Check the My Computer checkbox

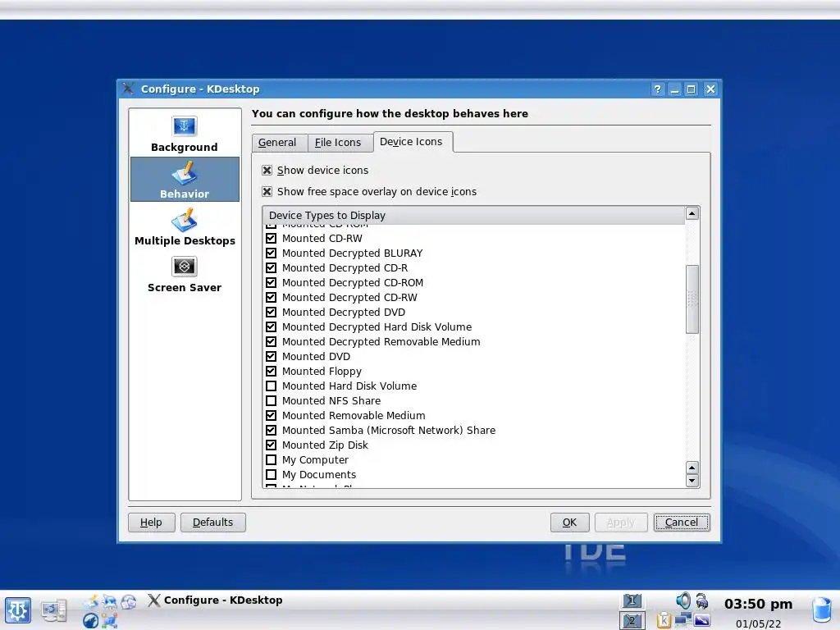click(271, 459)
